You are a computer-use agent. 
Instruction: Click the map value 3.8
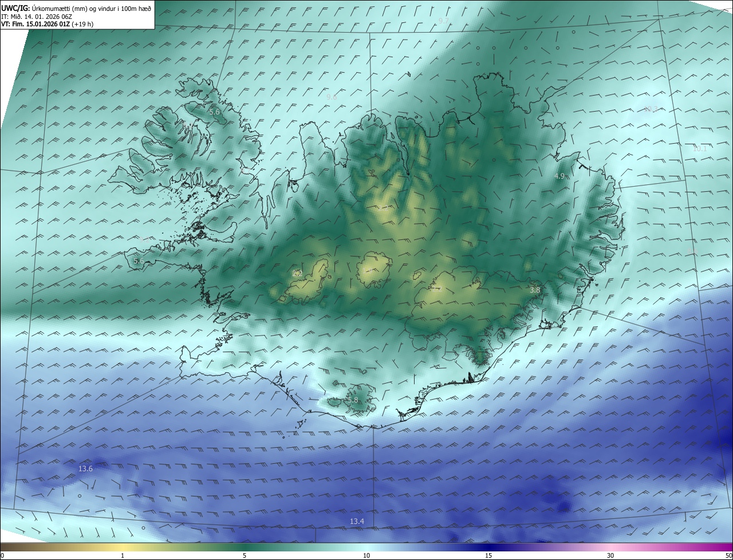click(535, 290)
